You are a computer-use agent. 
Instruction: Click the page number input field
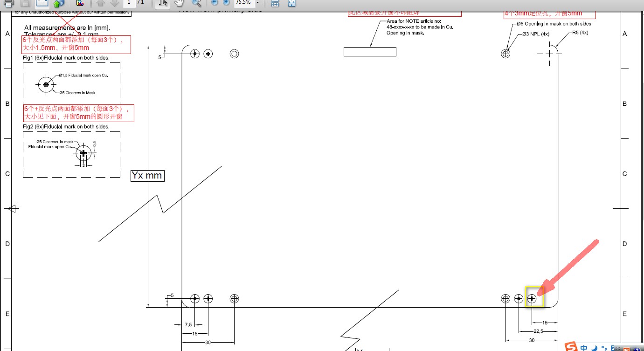tap(130, 3)
